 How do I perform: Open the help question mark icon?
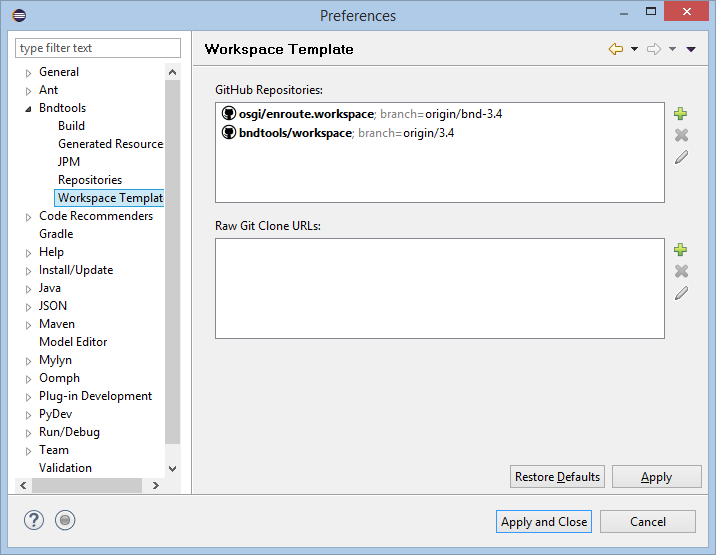coord(34,520)
